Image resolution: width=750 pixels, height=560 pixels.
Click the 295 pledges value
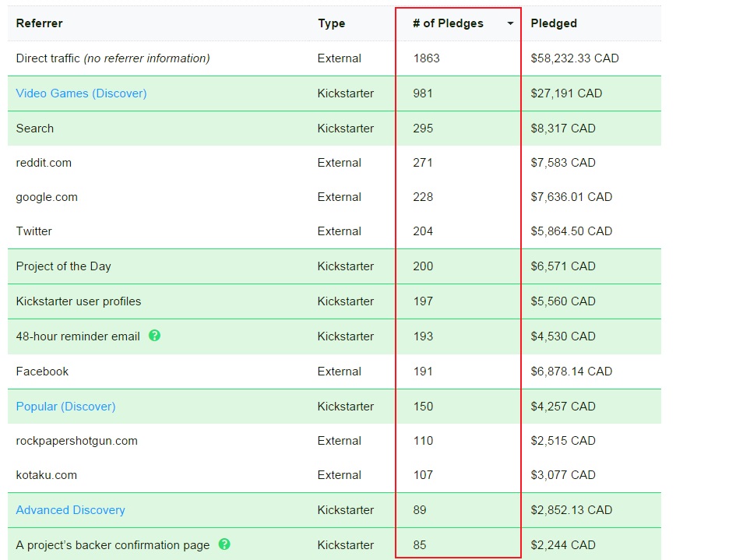click(423, 129)
